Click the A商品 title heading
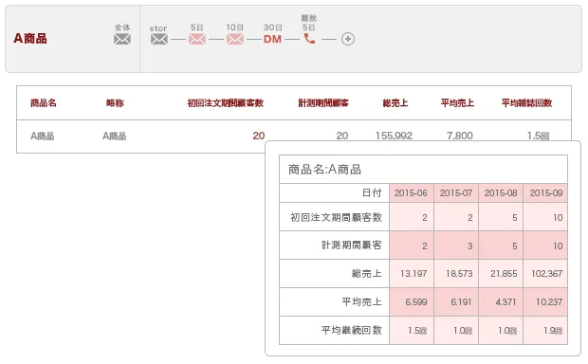Viewport: 588px width, 364px height. [x=30, y=38]
